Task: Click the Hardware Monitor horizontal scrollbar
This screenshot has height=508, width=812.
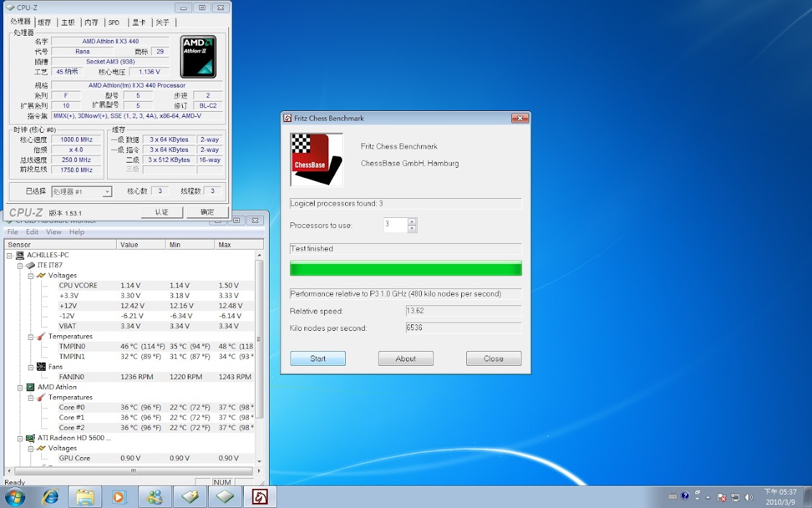Action: pyautogui.click(x=133, y=471)
